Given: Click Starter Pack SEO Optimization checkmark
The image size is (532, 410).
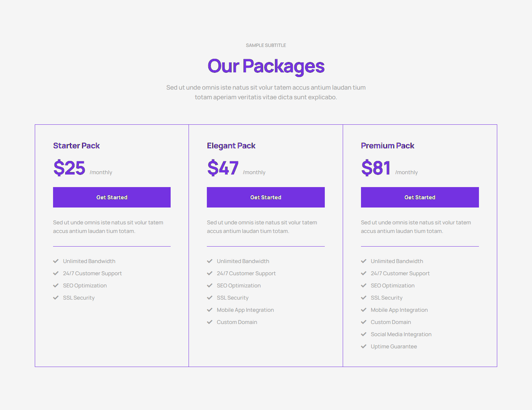Looking at the screenshot, I should tap(56, 286).
